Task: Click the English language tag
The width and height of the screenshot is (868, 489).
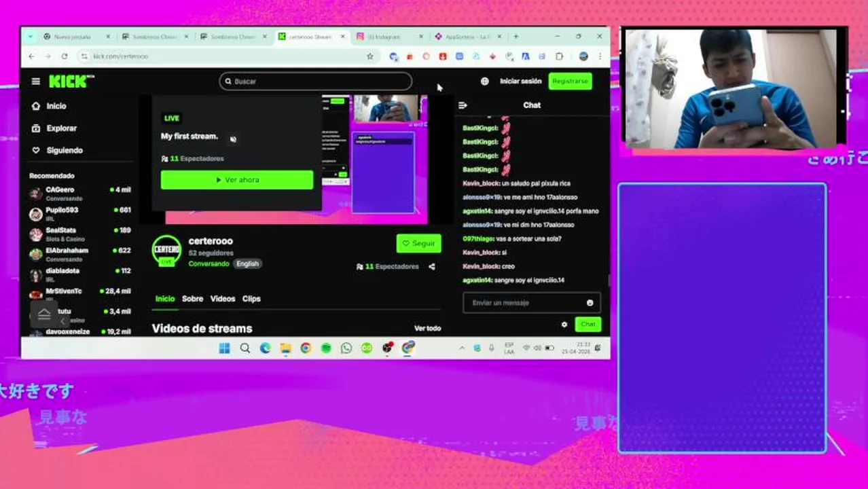Action: (x=247, y=264)
